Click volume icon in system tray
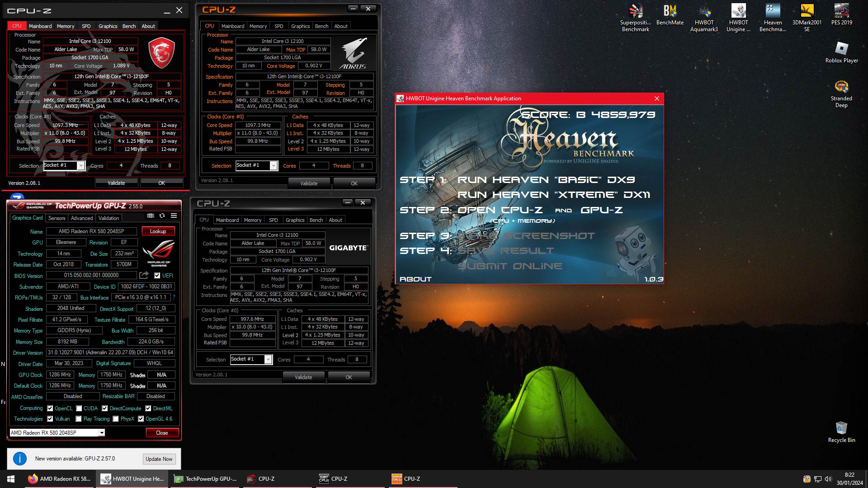This screenshot has height=488, width=868. point(828,479)
